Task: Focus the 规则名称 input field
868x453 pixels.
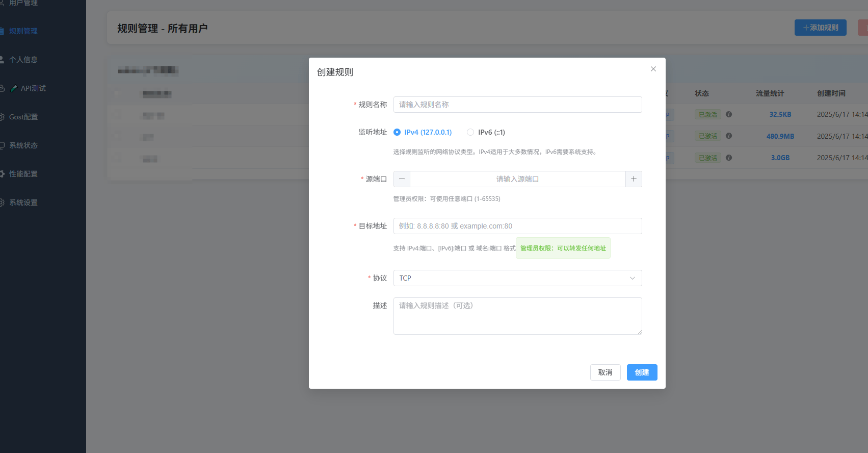Action: tap(517, 105)
